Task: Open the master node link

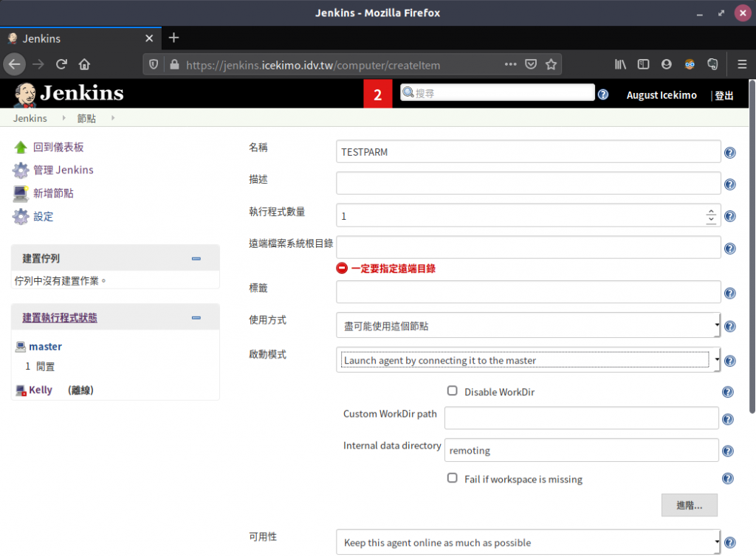Action: point(45,347)
